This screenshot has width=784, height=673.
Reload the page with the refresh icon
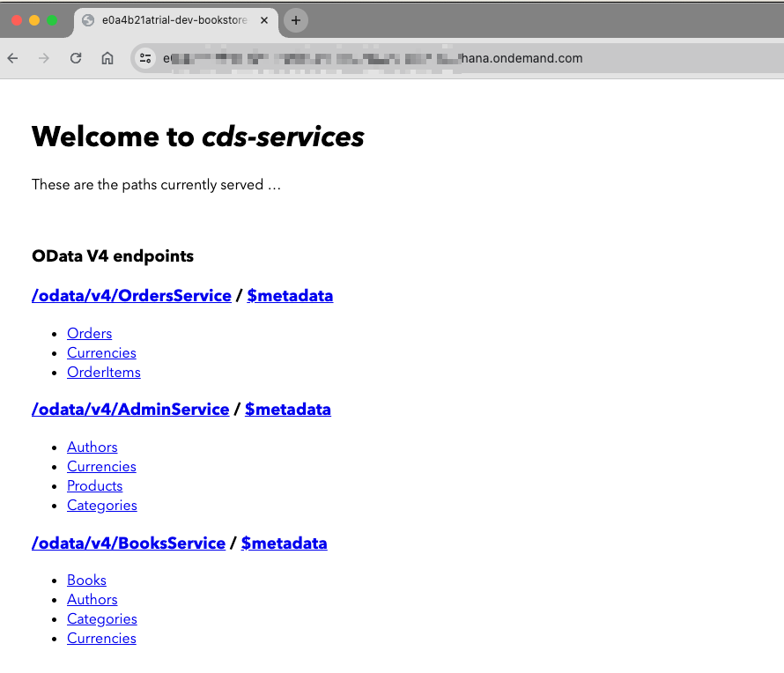pos(76,58)
